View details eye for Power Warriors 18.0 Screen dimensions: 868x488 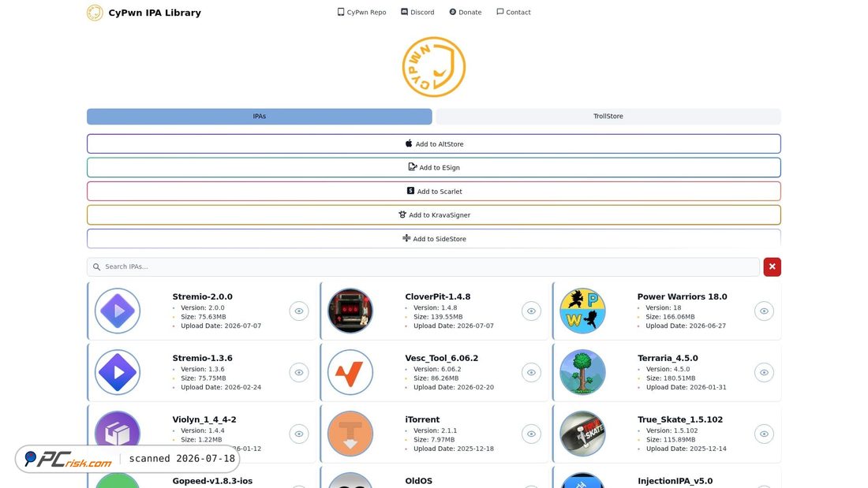click(x=763, y=311)
